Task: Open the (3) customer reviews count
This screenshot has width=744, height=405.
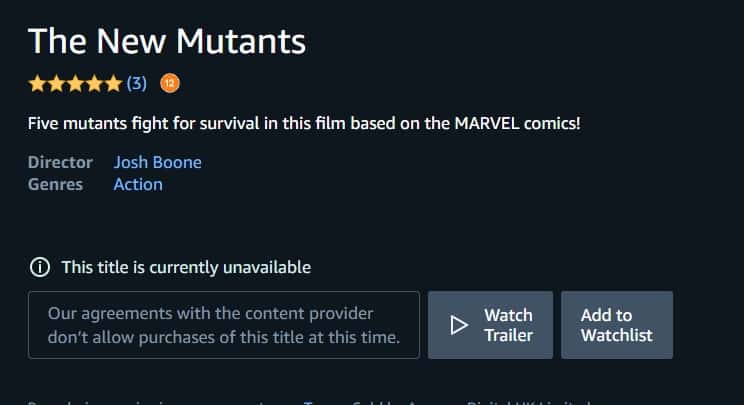Action: click(x=137, y=84)
